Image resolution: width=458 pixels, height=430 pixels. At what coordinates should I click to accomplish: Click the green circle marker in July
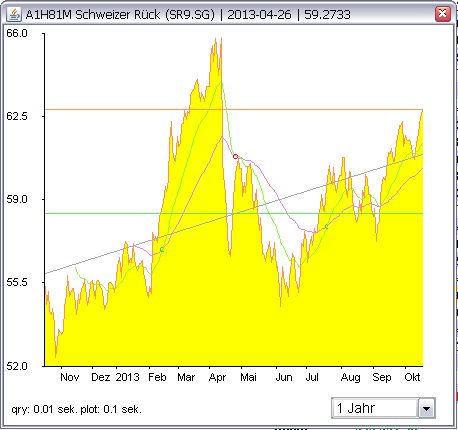pyautogui.click(x=326, y=227)
